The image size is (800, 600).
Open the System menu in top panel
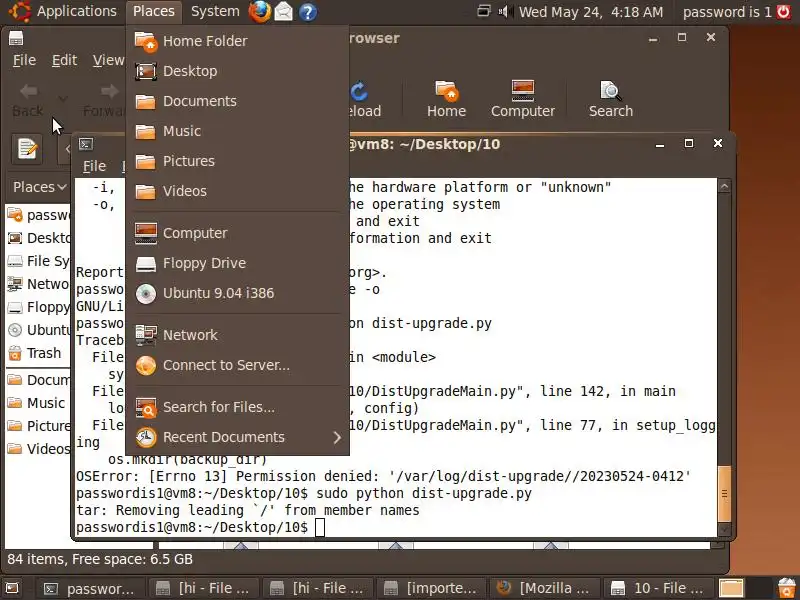tap(215, 11)
